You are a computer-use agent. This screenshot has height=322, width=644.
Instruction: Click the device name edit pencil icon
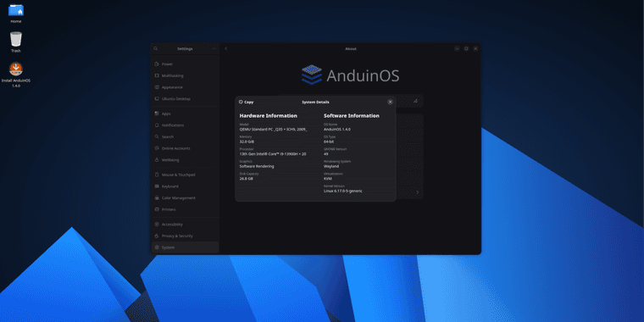click(415, 101)
